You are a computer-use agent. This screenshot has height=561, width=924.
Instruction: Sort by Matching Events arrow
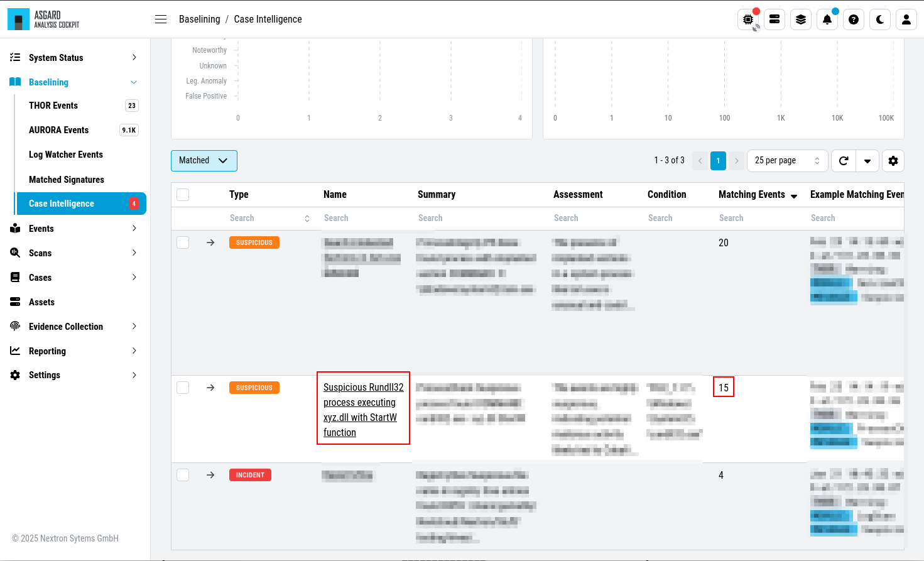(794, 196)
